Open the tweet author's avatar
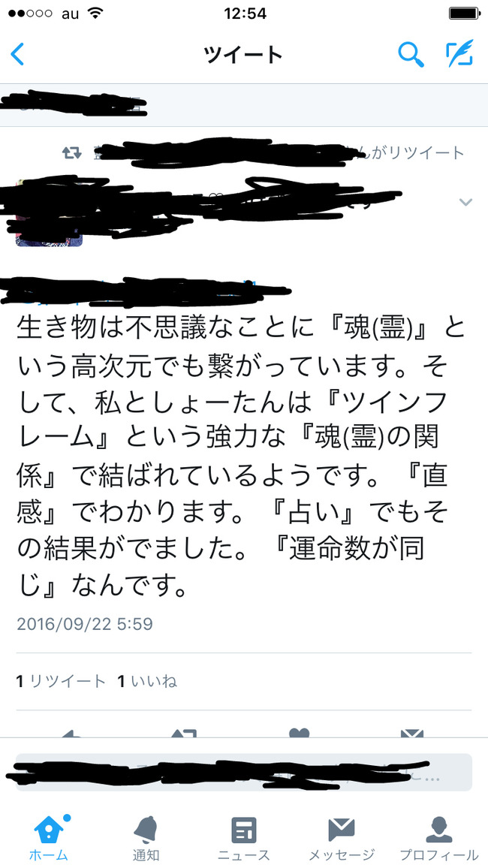 click(49, 213)
